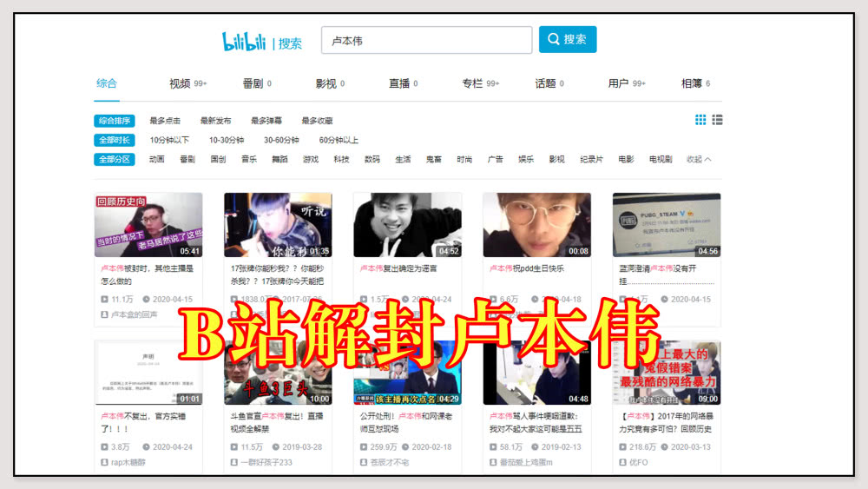Screen dimensions: 868x489
Task: Open the 番剧 tab
Action: pos(257,83)
